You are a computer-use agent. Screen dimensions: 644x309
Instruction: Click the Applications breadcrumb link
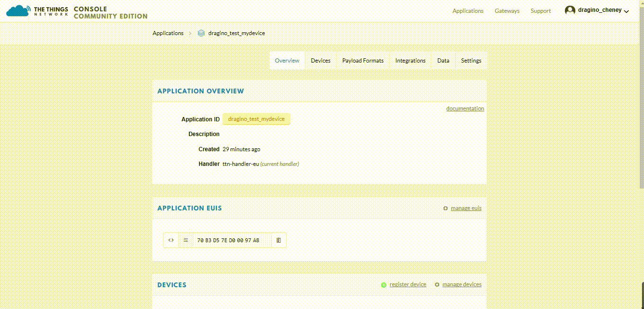click(168, 33)
